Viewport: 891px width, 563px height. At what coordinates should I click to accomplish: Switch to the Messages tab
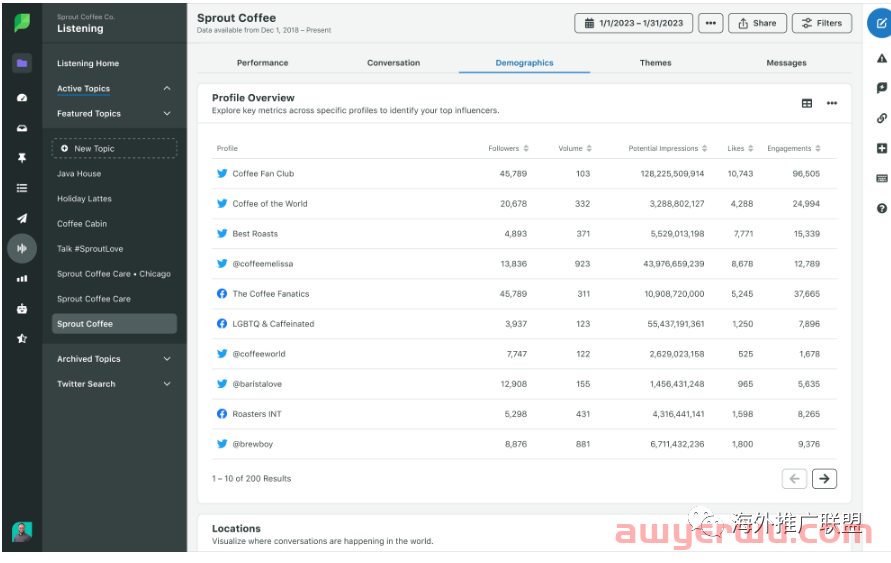point(786,62)
